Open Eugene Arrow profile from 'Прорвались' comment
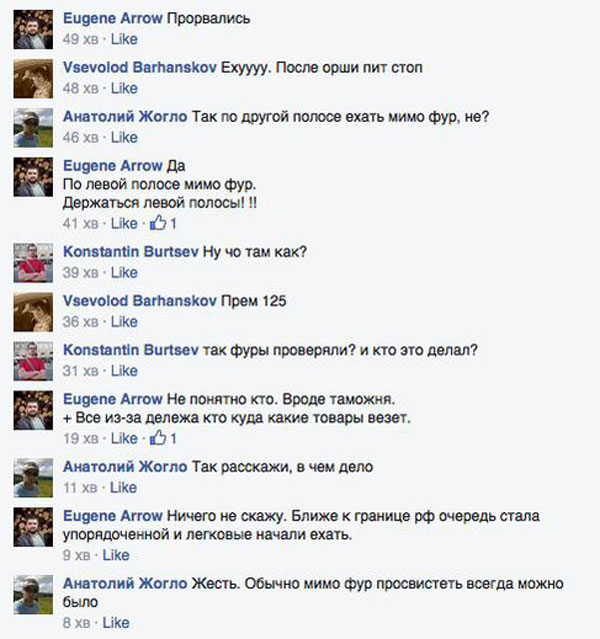 113,19
